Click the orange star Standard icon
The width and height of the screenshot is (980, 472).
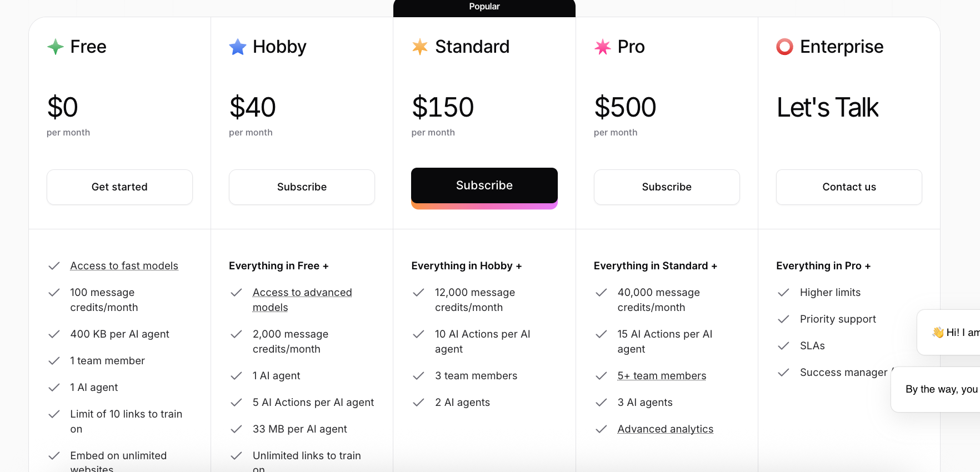pos(420,47)
